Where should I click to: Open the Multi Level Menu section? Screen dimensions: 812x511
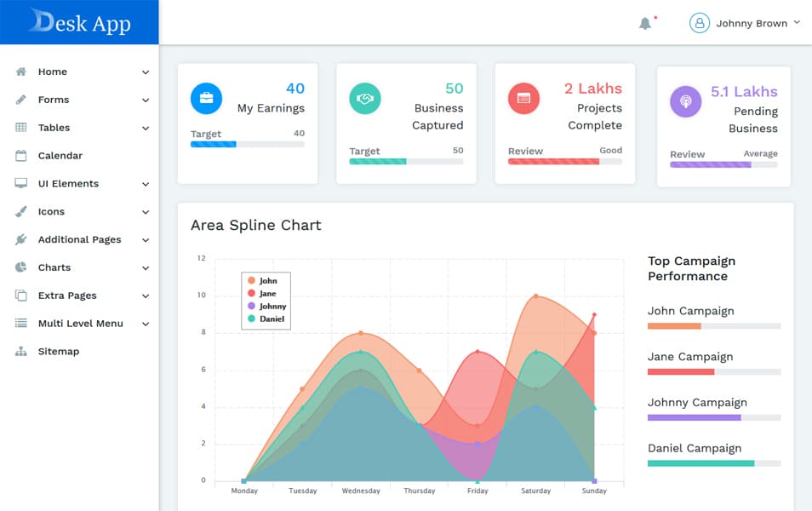[x=80, y=323]
